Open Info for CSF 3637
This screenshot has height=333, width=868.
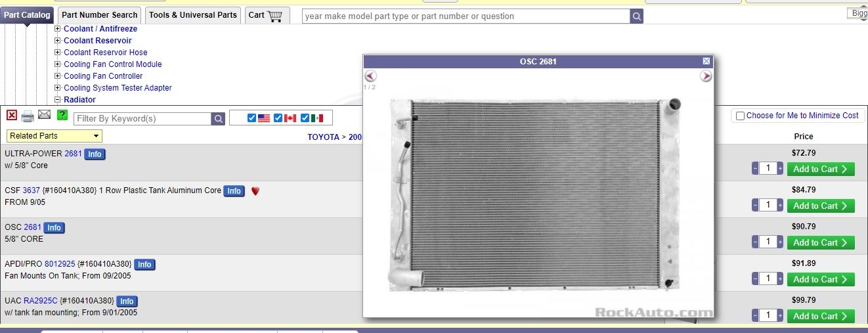tap(234, 191)
